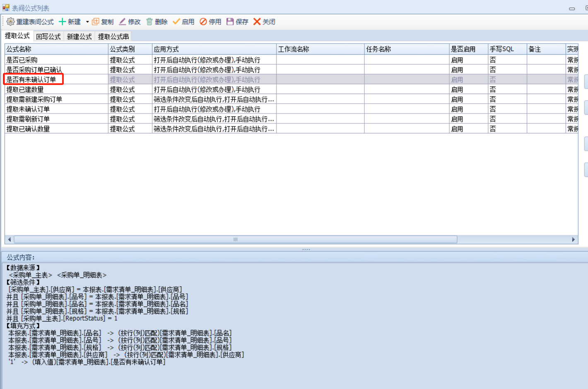Switch to the 新建公式 tab
Image resolution: width=588 pixels, height=389 pixels.
click(x=79, y=36)
